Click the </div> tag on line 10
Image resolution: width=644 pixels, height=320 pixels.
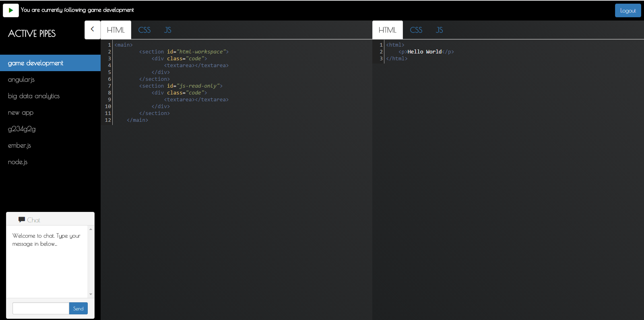coord(161,107)
